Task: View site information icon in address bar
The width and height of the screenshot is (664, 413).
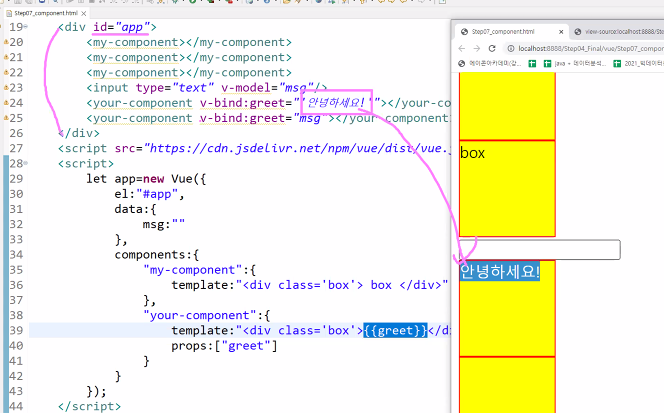Action: point(511,48)
